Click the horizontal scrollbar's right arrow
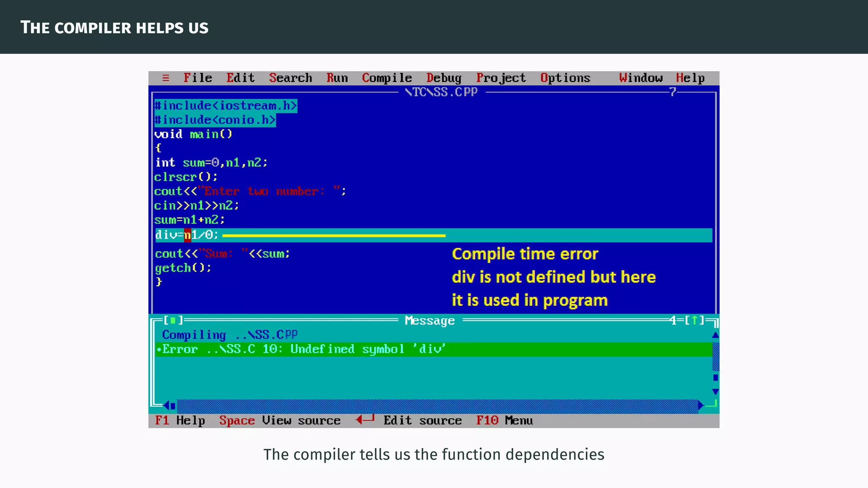 pos(701,405)
